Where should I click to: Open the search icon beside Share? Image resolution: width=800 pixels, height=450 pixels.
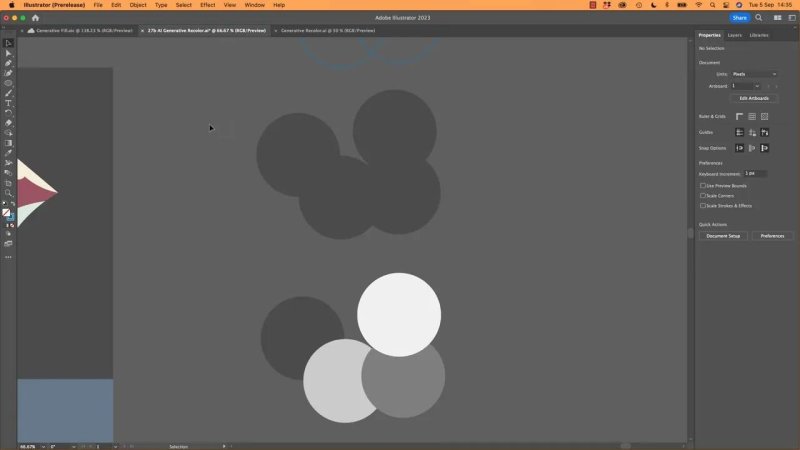tap(759, 18)
